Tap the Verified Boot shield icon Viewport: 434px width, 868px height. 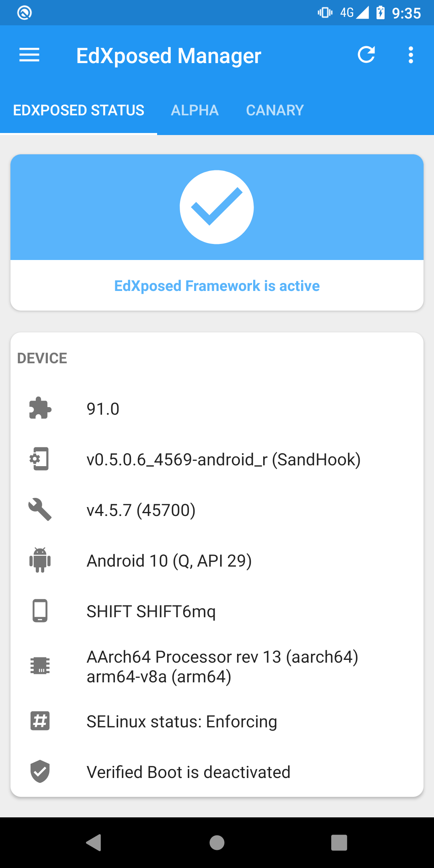pos(40,772)
